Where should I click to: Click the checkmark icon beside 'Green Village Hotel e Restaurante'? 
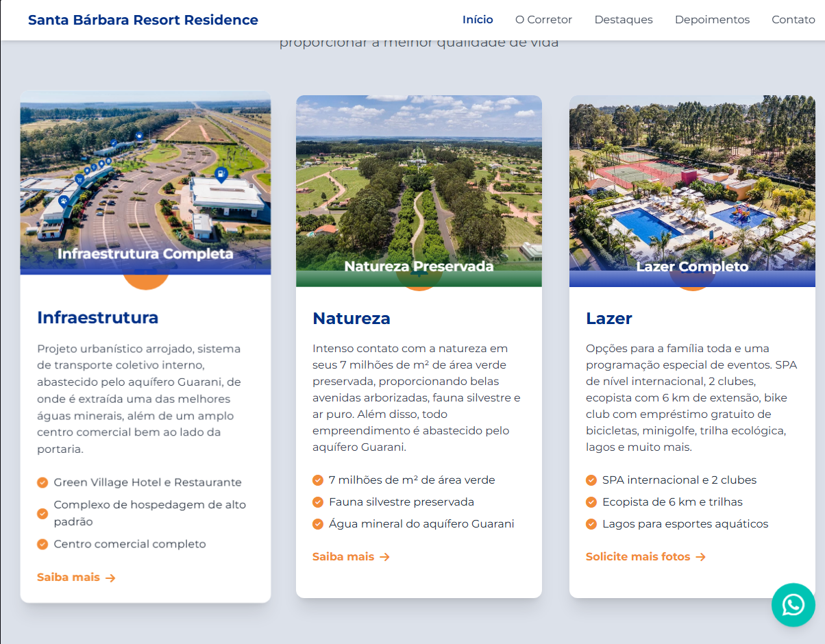pyautogui.click(x=42, y=482)
